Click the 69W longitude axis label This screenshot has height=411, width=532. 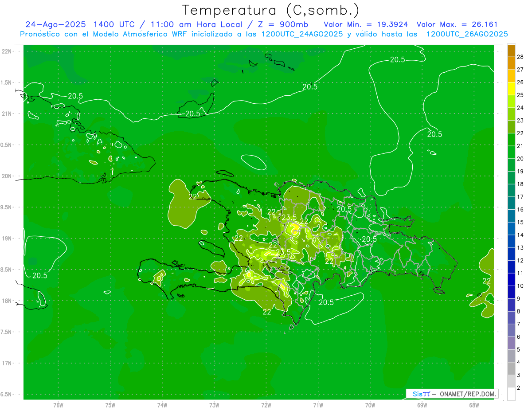[422, 405]
